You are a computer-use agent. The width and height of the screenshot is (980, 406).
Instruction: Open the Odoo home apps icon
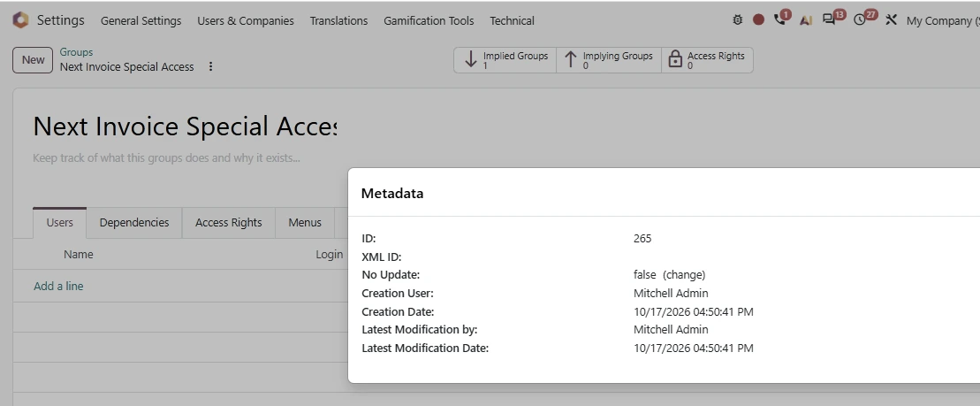click(20, 20)
